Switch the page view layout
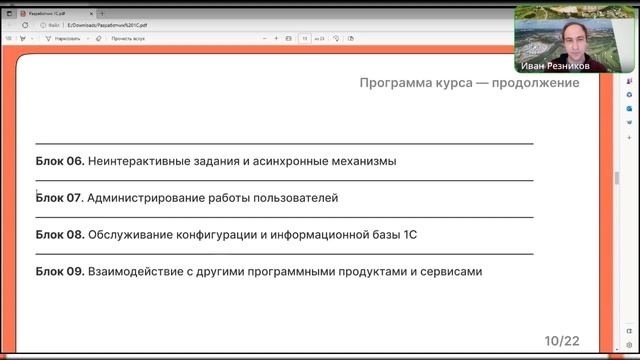Viewport: 640px width, 360px height. (x=351, y=38)
